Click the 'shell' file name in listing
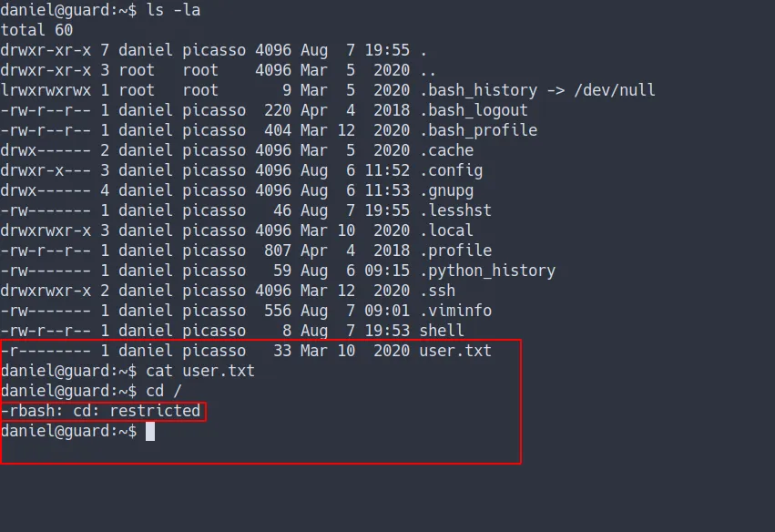The width and height of the screenshot is (775, 532). pos(444,331)
